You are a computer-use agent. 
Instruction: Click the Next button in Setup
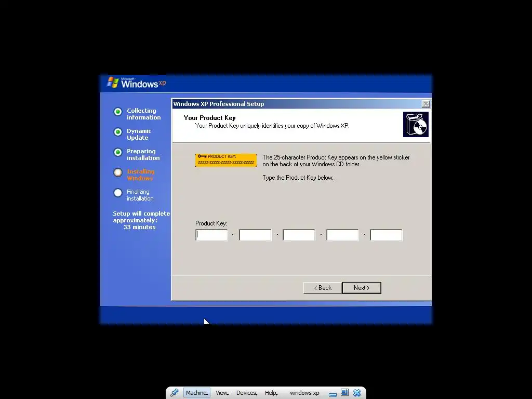click(x=362, y=288)
